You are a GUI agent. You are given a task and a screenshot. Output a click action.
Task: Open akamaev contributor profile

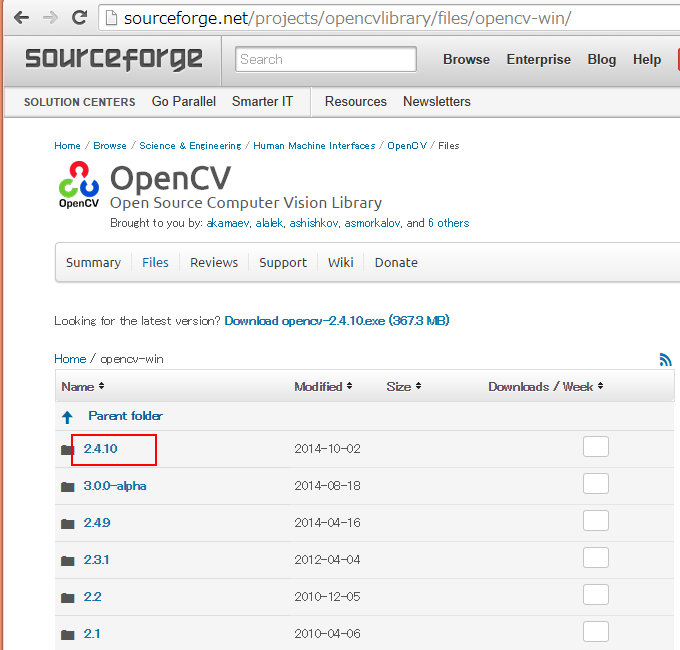click(228, 223)
